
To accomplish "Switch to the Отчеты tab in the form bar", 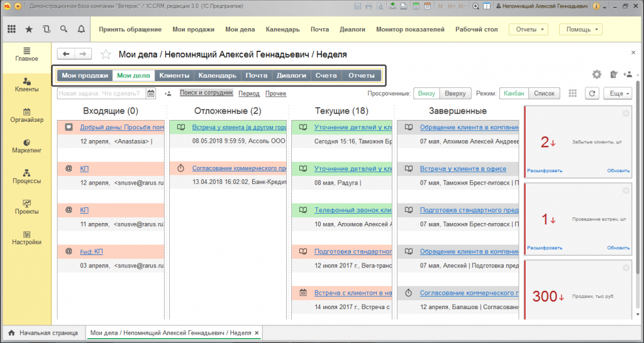I will pyautogui.click(x=362, y=75).
